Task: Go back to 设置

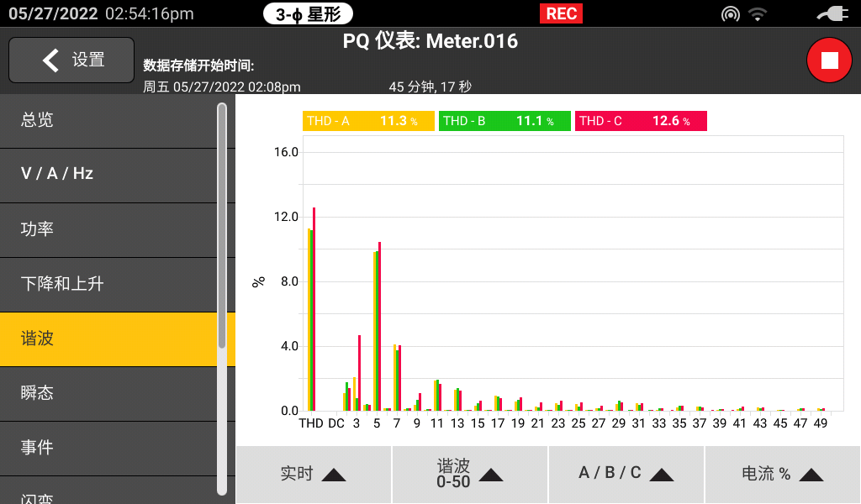Action: click(x=71, y=60)
